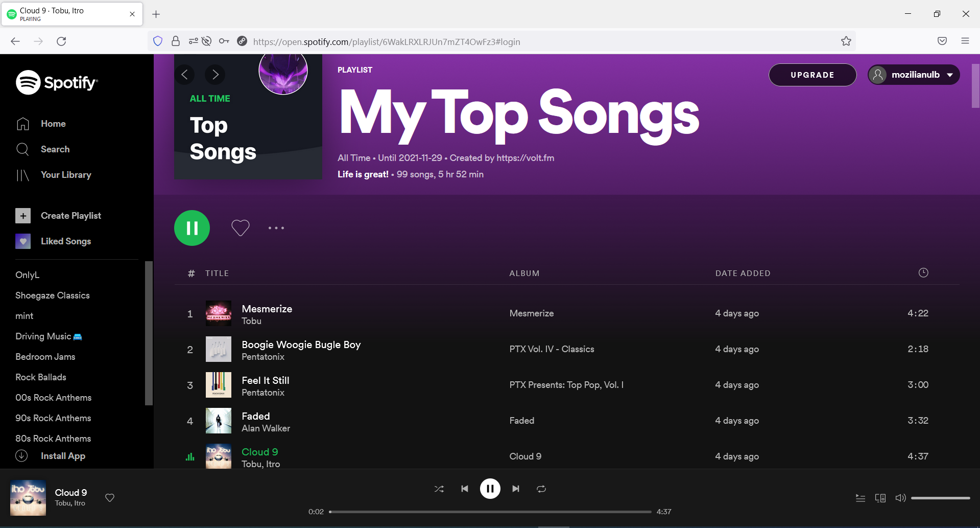Navigate back with the left chevron

185,74
